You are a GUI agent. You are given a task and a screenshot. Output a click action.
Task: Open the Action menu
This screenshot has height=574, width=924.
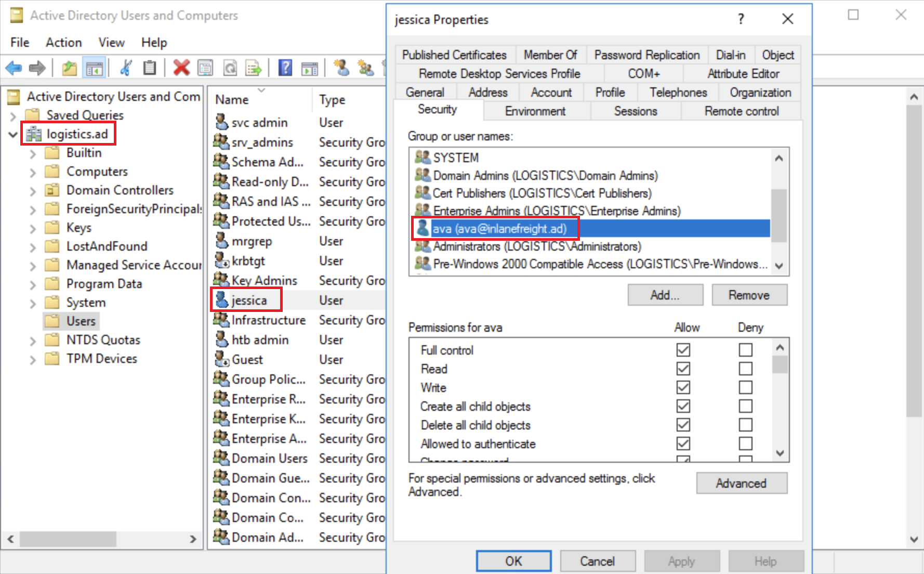(x=63, y=43)
